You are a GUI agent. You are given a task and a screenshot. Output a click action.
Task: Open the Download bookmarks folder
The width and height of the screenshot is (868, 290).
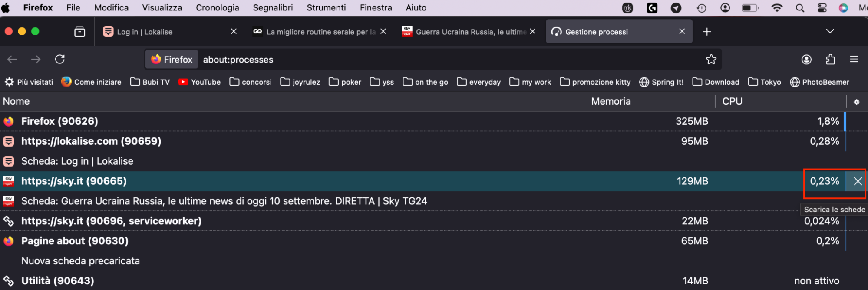coord(716,82)
